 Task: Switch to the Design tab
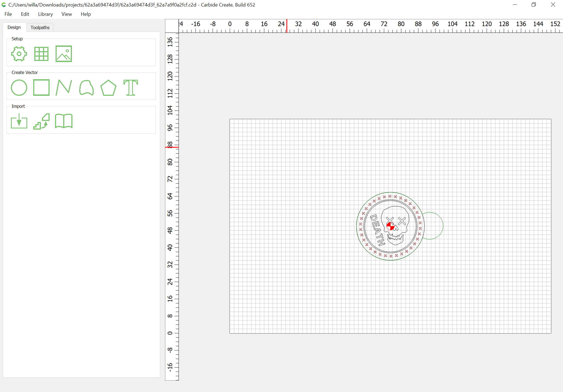click(x=14, y=27)
